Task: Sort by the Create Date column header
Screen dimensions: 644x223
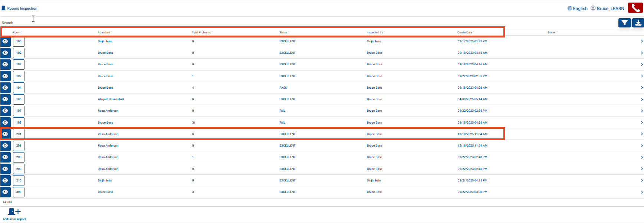Action: point(465,32)
